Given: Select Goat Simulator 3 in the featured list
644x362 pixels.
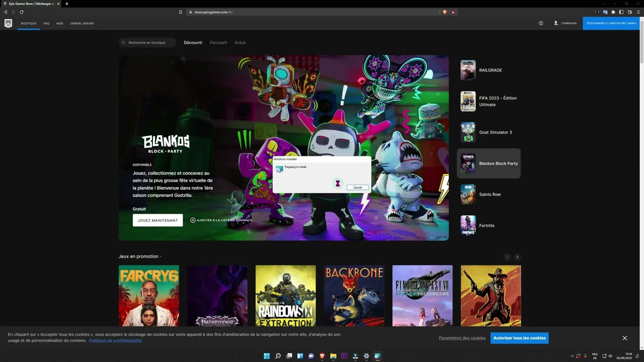Looking at the screenshot, I should [x=489, y=132].
